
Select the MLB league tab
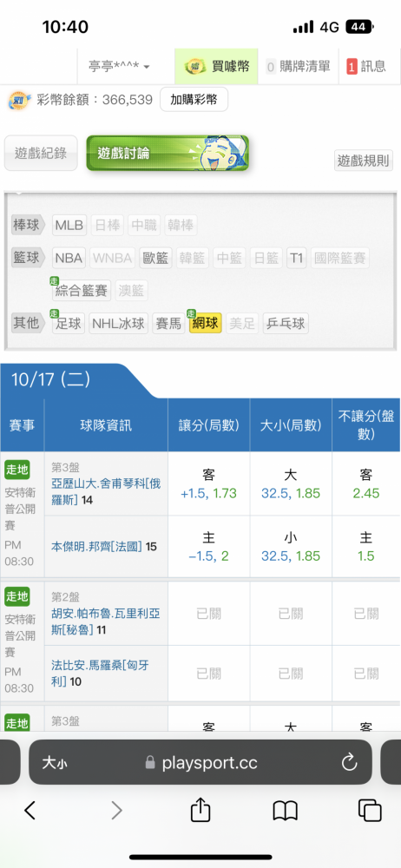tap(69, 226)
